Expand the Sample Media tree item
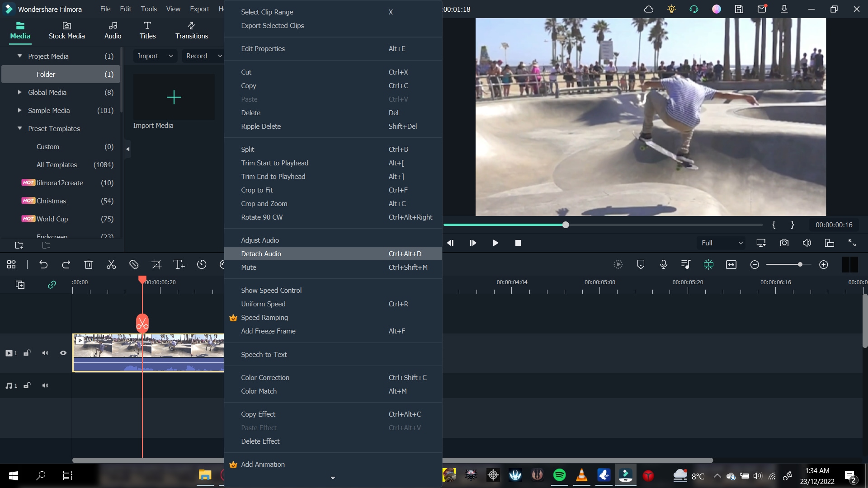 [x=20, y=110]
